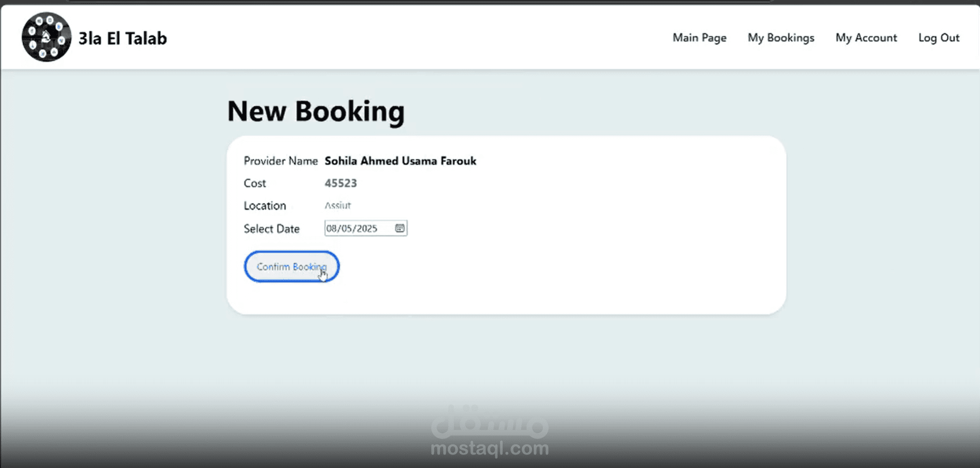Click the cost value 45523

(340, 183)
